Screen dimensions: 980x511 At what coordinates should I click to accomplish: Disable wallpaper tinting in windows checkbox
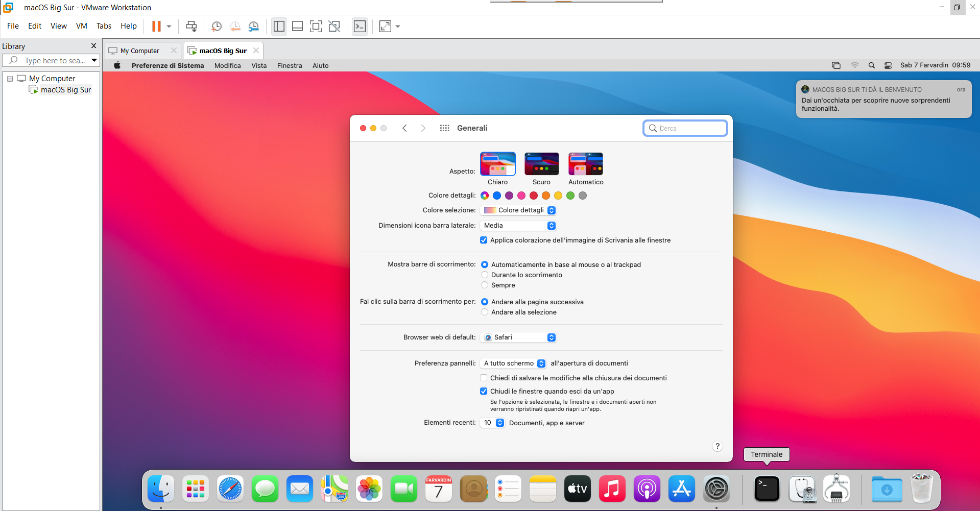484,240
